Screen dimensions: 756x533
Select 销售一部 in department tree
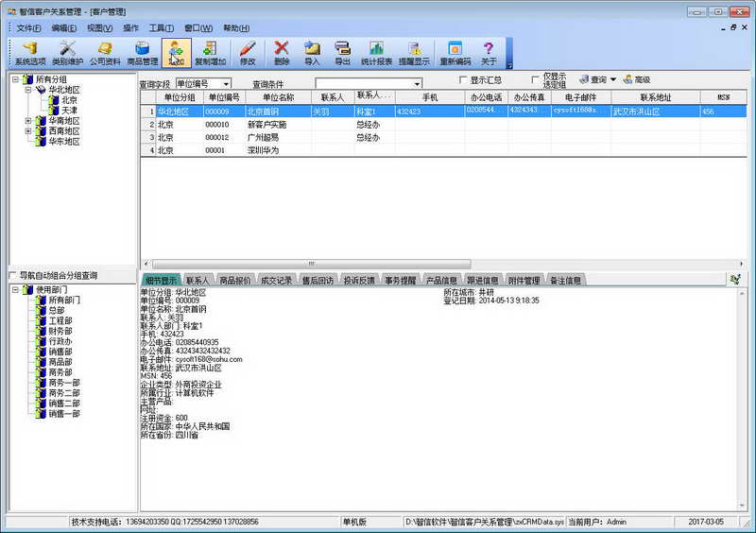pyautogui.click(x=64, y=414)
